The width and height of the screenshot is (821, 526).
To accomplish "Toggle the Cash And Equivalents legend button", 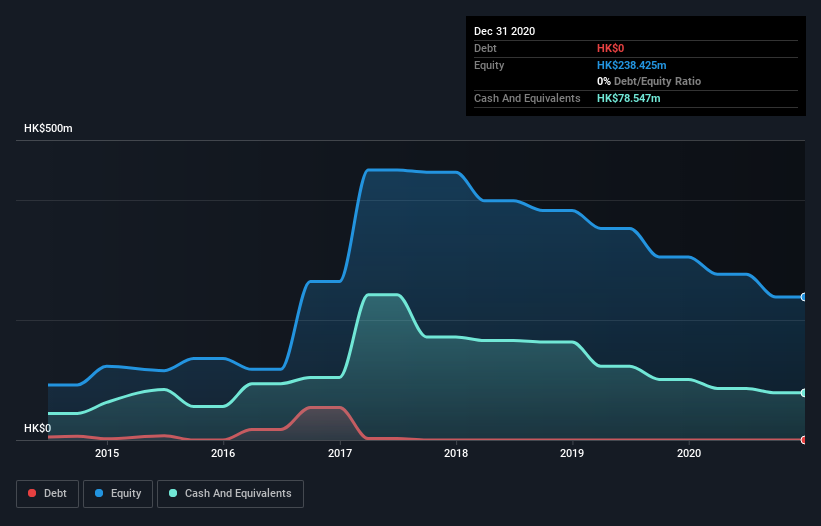I will click(230, 494).
